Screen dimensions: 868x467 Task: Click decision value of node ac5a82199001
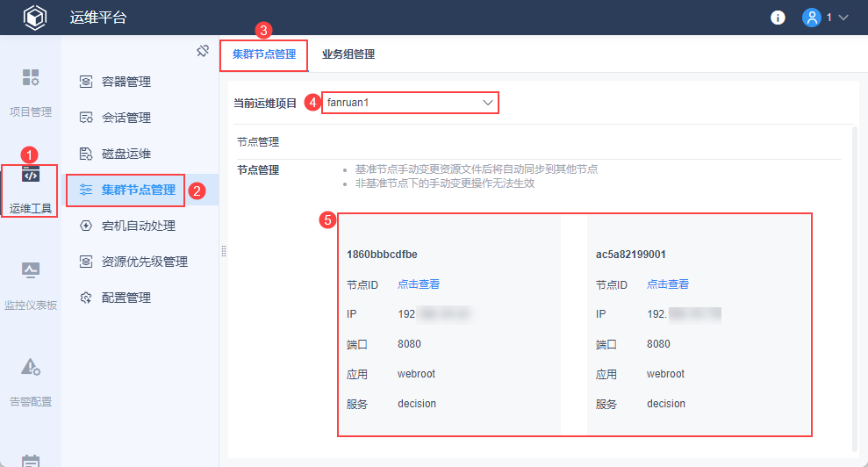666,404
